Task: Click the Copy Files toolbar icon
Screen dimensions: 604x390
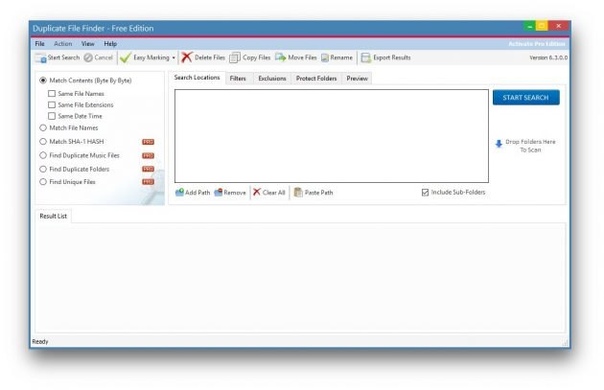Action: [235, 58]
